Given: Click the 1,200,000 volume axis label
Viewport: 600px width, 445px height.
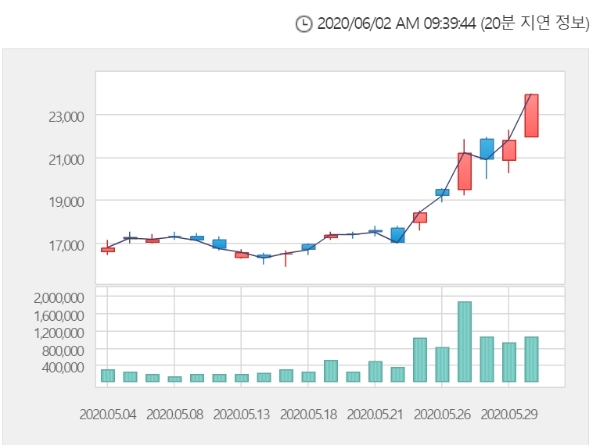Looking at the screenshot, I should (x=59, y=333).
